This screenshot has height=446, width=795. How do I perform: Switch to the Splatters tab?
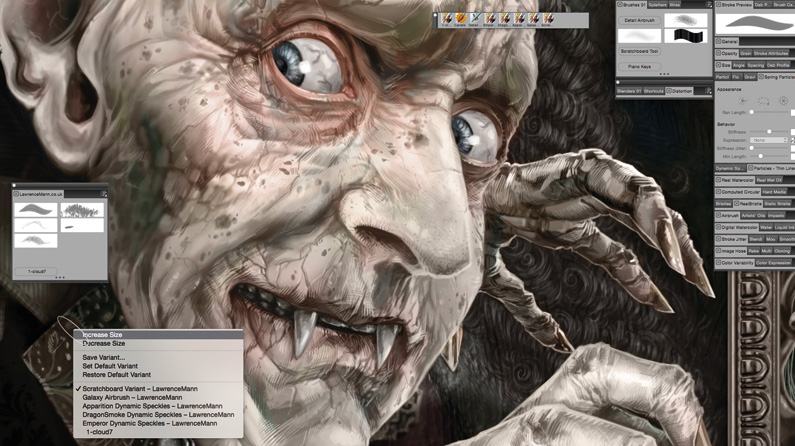pos(658,5)
